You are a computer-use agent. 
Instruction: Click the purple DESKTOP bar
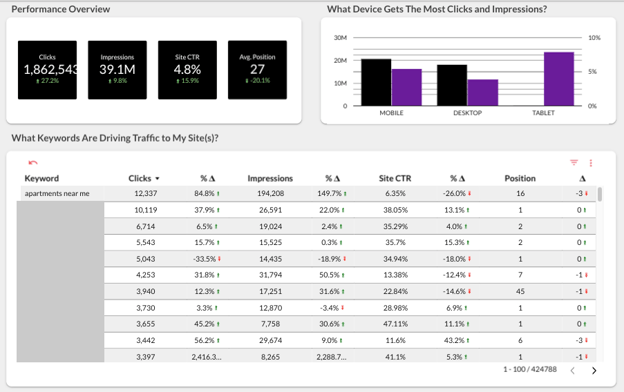coord(483,92)
